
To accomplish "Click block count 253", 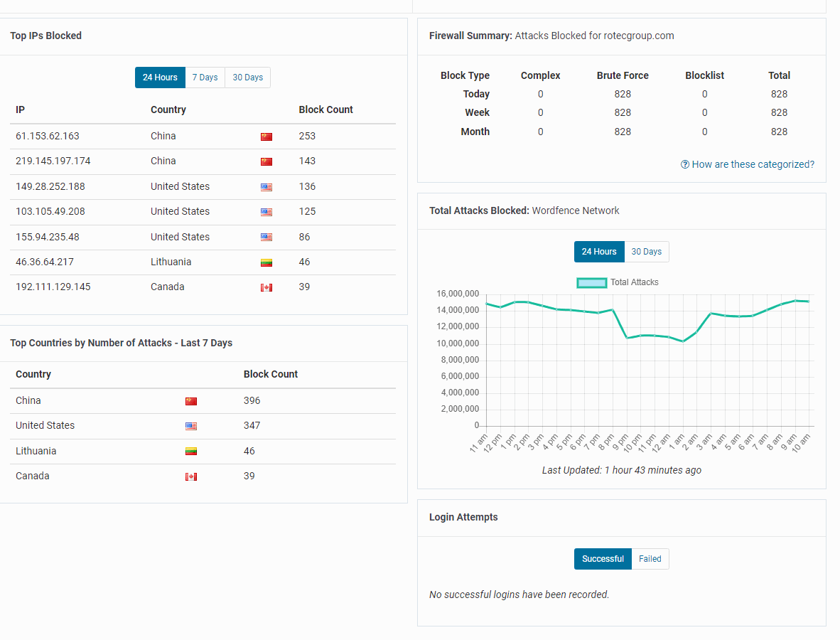I will coord(307,136).
